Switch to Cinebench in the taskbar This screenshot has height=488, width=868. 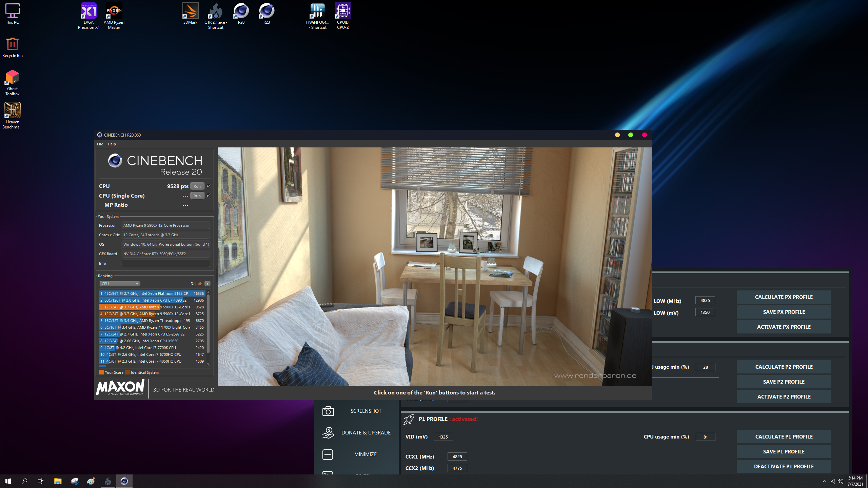click(124, 481)
